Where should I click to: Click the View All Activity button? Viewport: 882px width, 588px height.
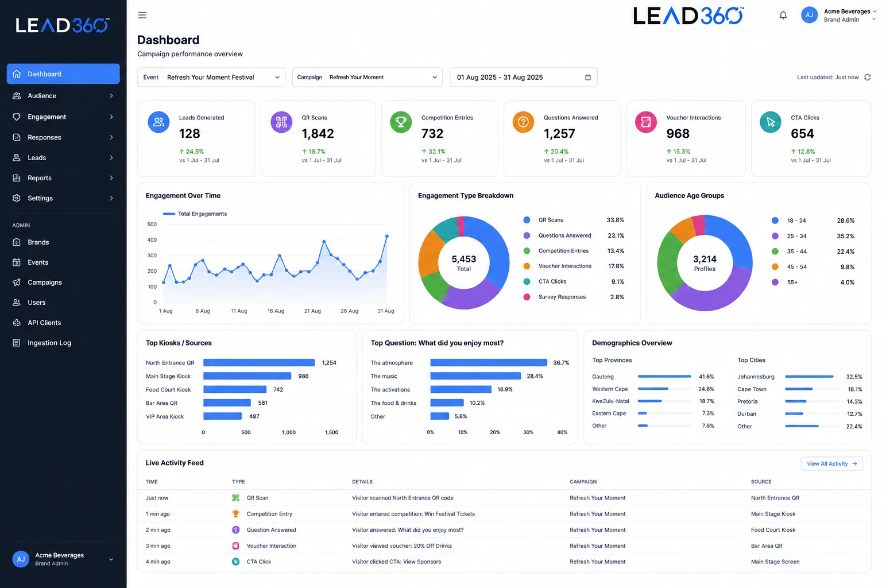831,464
